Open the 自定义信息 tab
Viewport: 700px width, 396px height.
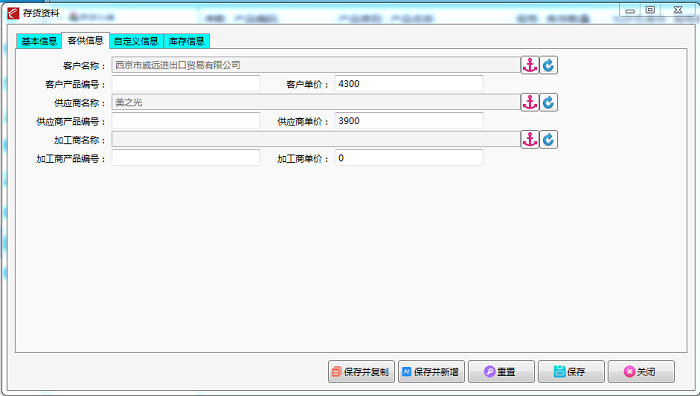136,41
